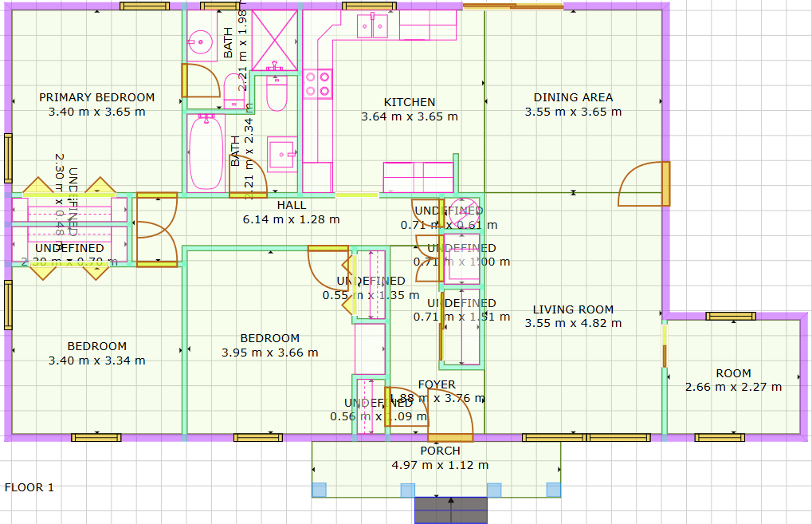The image size is (812, 524).
Task: Click the 3.64 m x 3.65 m dimension
Action: click(410, 116)
